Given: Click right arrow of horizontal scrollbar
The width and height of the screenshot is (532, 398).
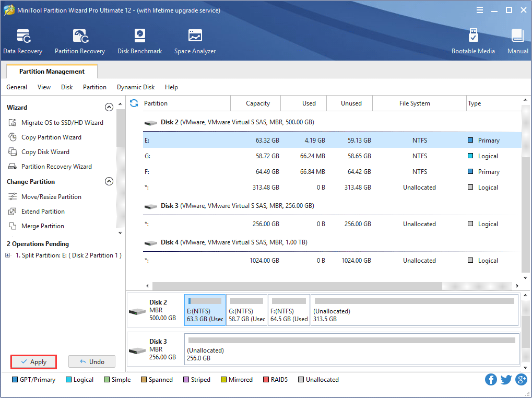Looking at the screenshot, I should (517, 286).
